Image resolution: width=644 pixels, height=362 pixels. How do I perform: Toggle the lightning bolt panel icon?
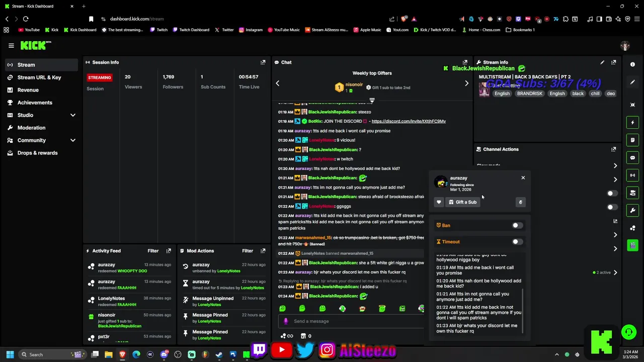632,122
